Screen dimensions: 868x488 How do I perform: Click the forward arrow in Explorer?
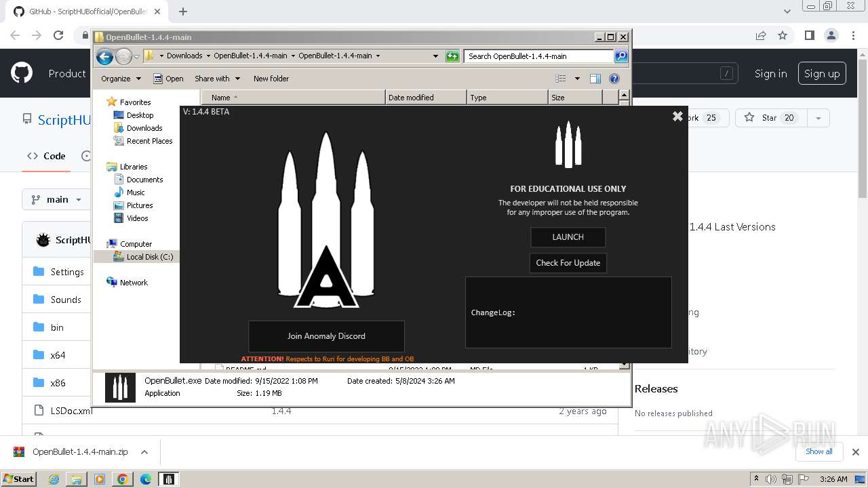pos(123,57)
